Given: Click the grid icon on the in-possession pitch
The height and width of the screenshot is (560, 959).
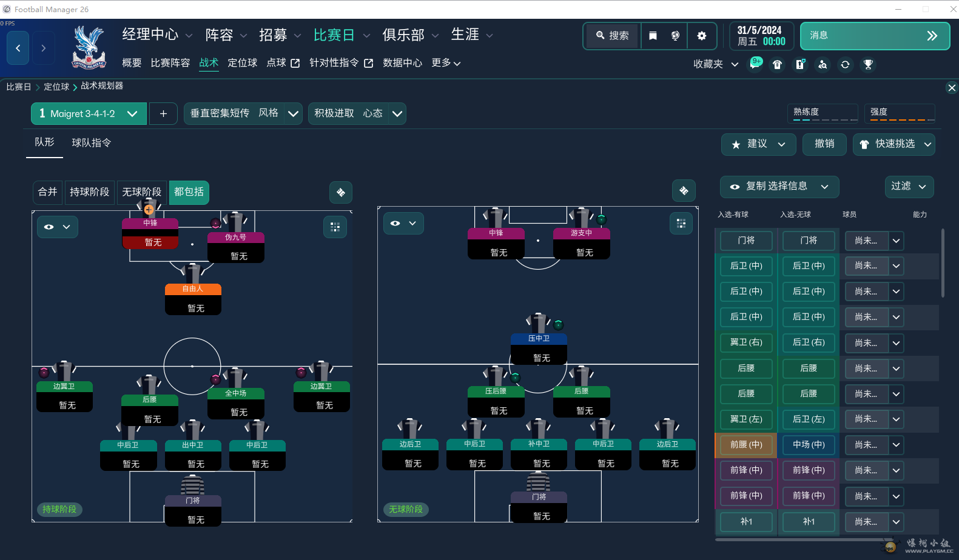Looking at the screenshot, I should (x=335, y=227).
